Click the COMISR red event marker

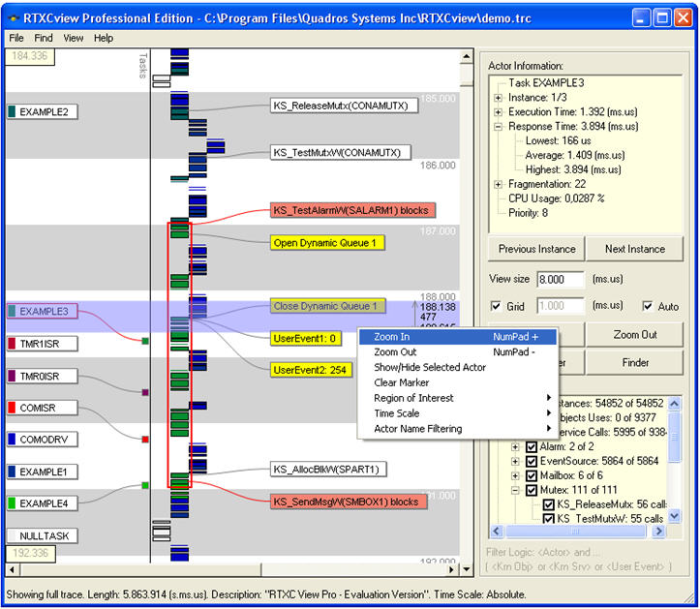145,440
